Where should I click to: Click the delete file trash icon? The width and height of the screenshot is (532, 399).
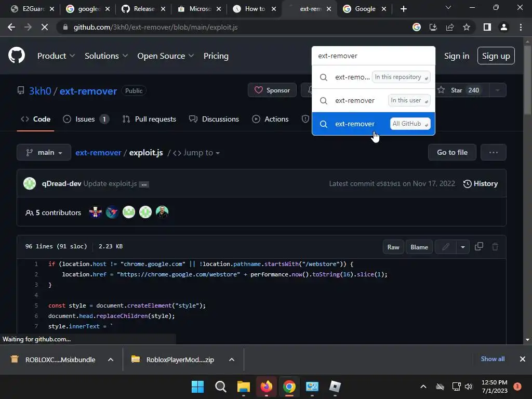(495, 247)
